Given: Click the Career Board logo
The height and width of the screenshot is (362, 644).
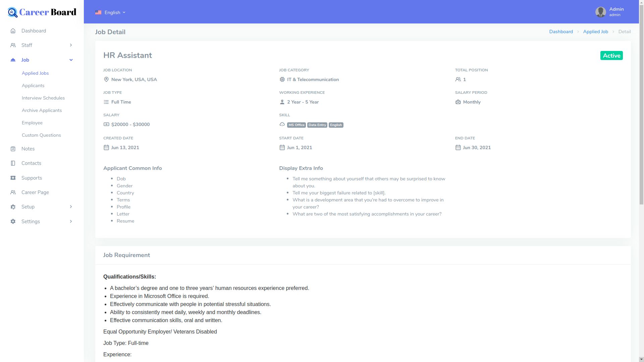Looking at the screenshot, I should tap(42, 12).
